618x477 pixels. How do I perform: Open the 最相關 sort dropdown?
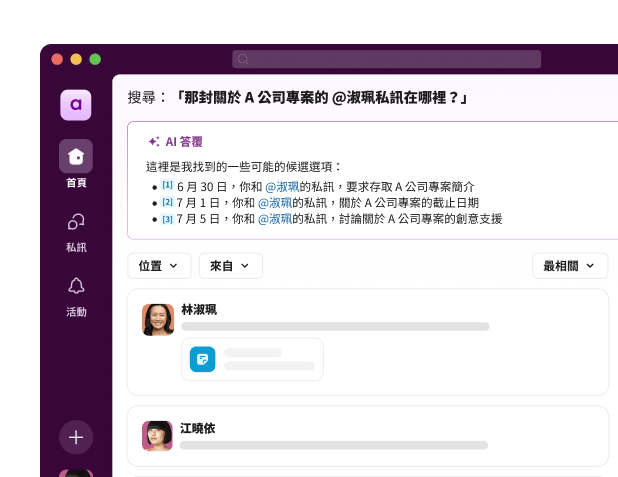[x=570, y=266]
